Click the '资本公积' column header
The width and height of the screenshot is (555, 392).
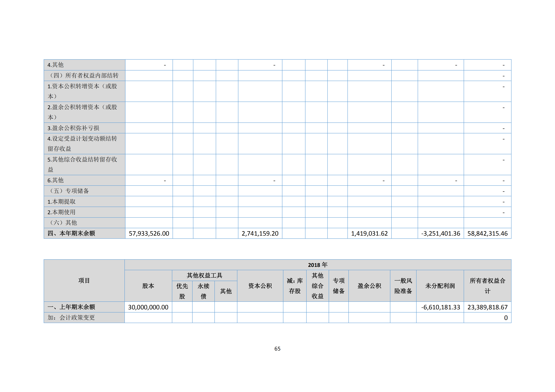(x=260, y=286)
